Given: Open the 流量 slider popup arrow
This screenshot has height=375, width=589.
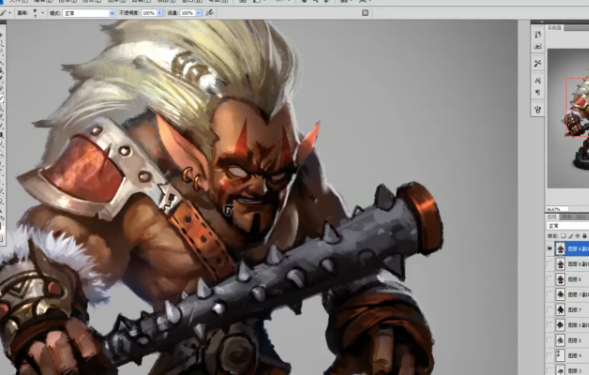Looking at the screenshot, I should click(x=198, y=13).
